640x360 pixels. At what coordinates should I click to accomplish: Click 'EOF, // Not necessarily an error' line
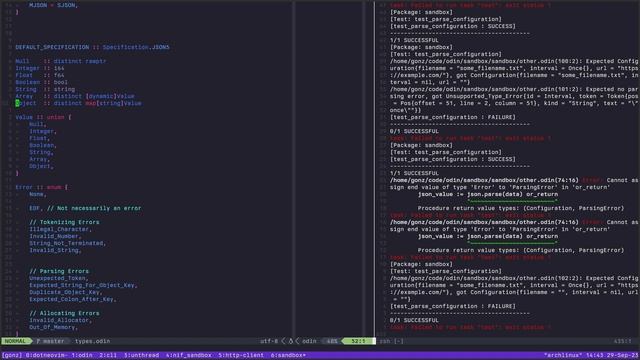point(85,208)
